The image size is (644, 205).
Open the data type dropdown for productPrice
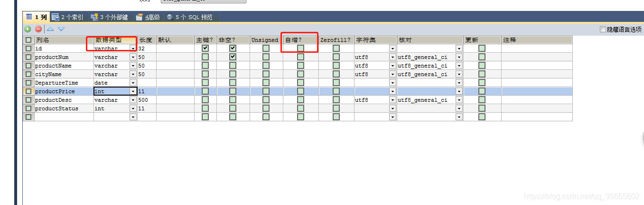133,91
